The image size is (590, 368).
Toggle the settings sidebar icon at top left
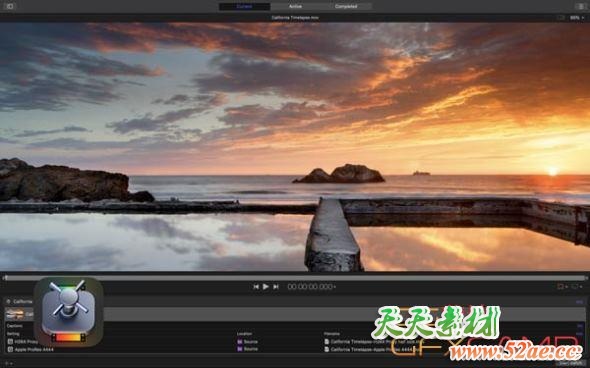point(10,6)
